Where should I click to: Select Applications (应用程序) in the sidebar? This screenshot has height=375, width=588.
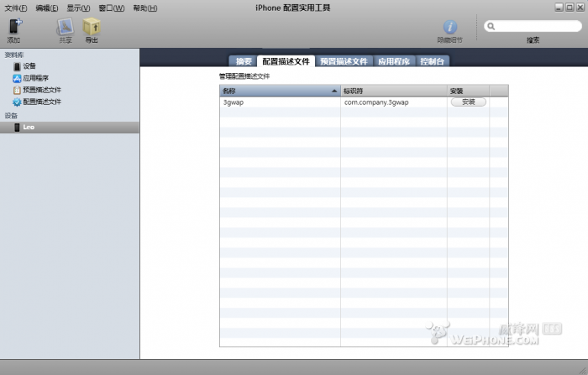pos(31,78)
